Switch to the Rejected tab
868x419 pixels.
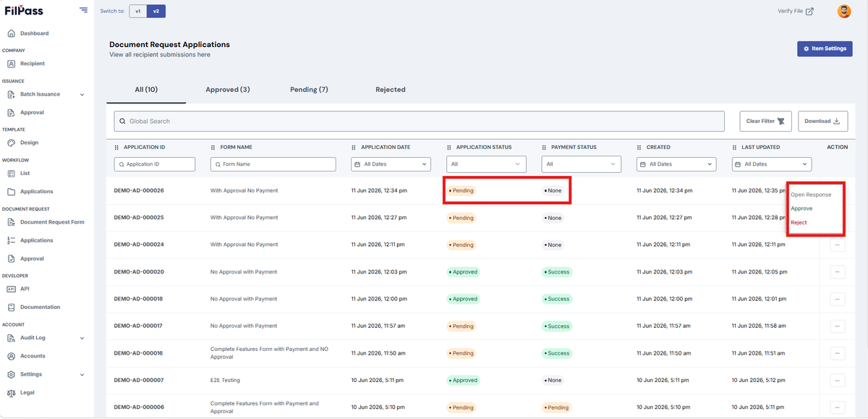pyautogui.click(x=391, y=90)
